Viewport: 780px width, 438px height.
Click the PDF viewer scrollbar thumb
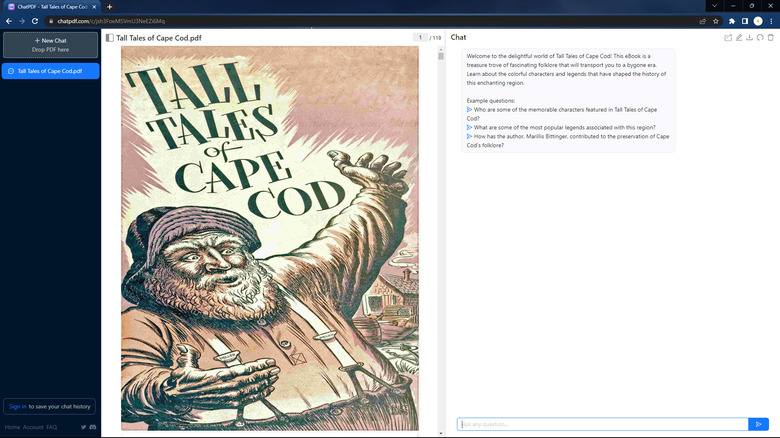pyautogui.click(x=441, y=56)
